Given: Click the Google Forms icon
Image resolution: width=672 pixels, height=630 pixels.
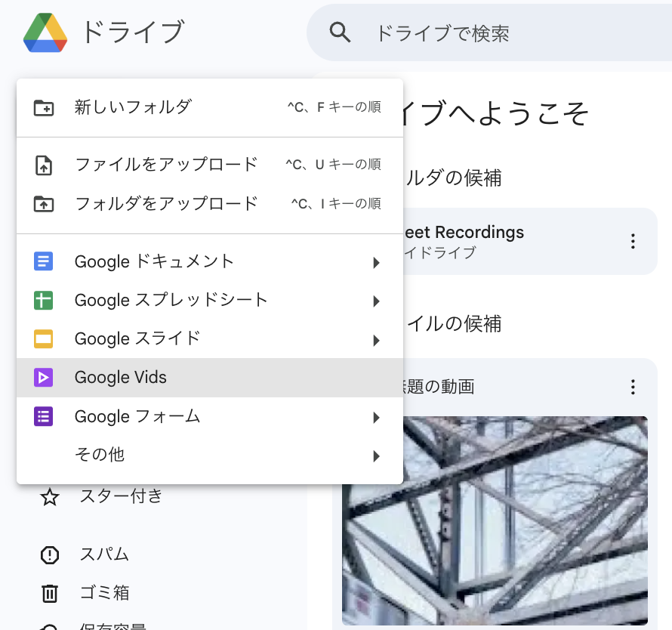Looking at the screenshot, I should [x=44, y=416].
